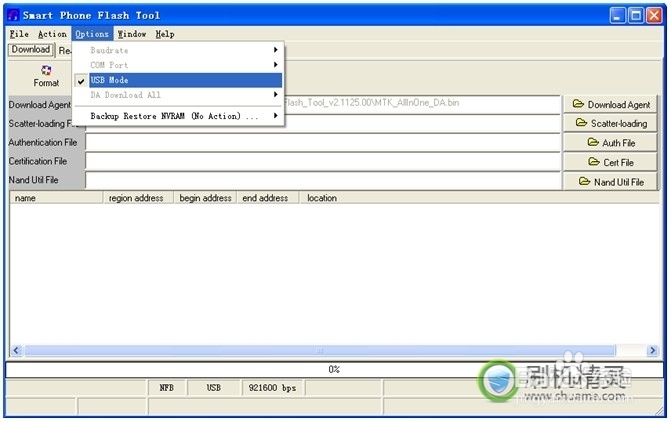
Task: Sort by end address column header
Action: click(x=268, y=198)
